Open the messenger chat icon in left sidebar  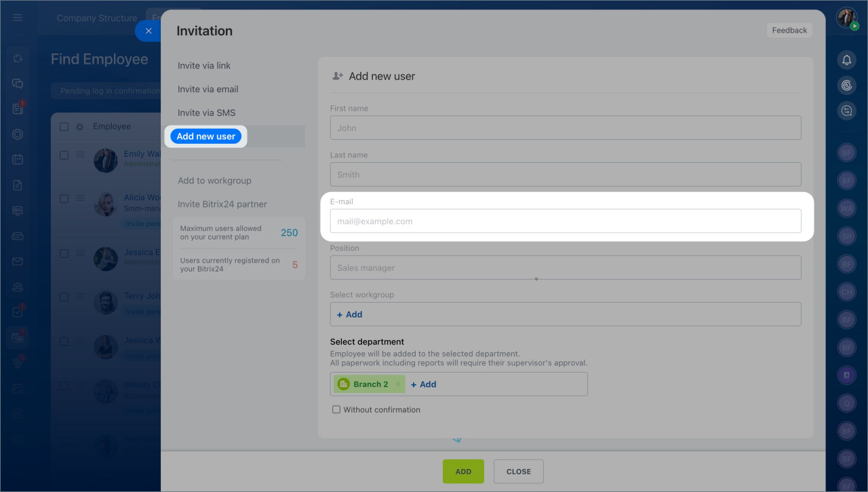click(18, 83)
